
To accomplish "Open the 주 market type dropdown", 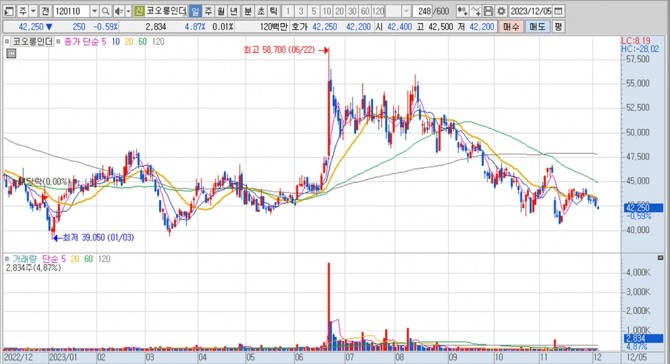I will [x=33, y=11].
